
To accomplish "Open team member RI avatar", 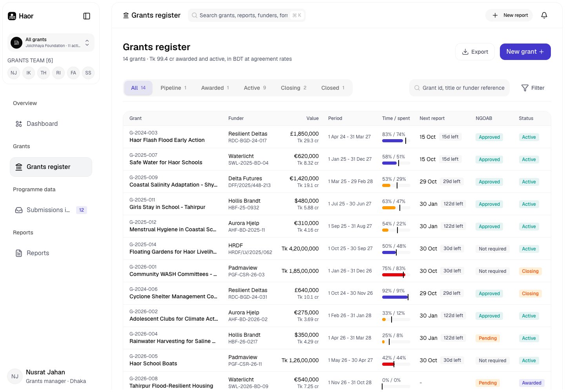I will tap(58, 73).
